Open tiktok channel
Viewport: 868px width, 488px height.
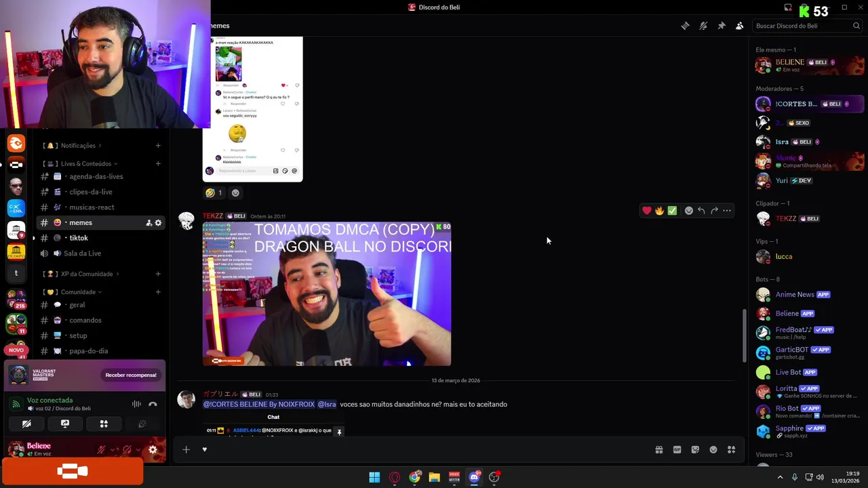tap(100, 238)
